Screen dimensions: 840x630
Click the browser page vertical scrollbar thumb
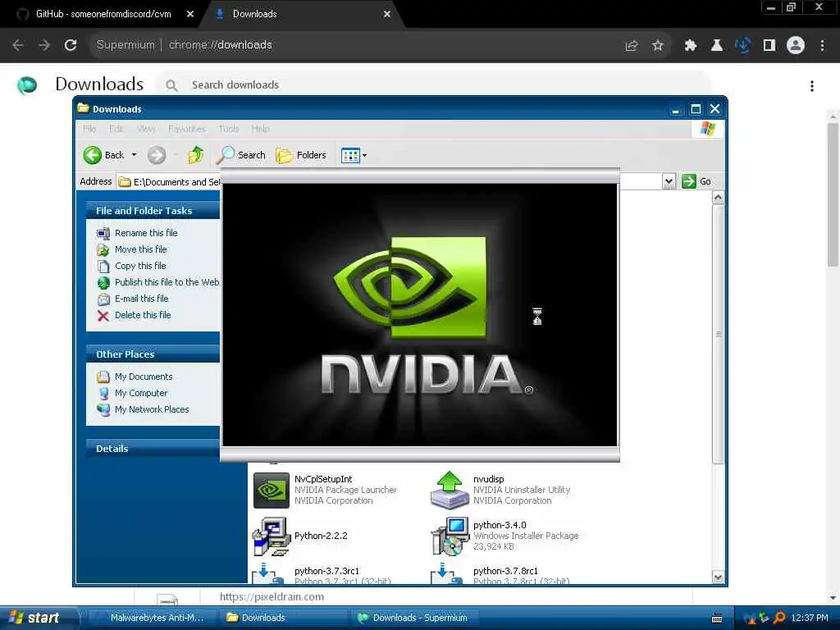pos(833,194)
